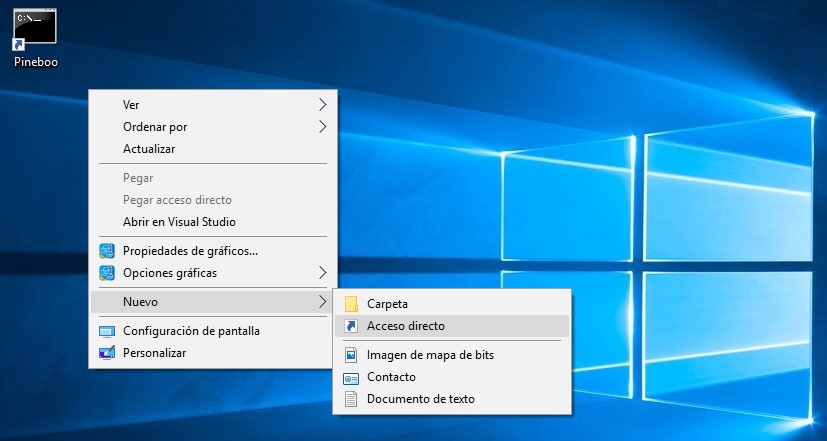827x441 pixels.
Task: Create a new Imagen de mapa de bits
Action: [452, 355]
